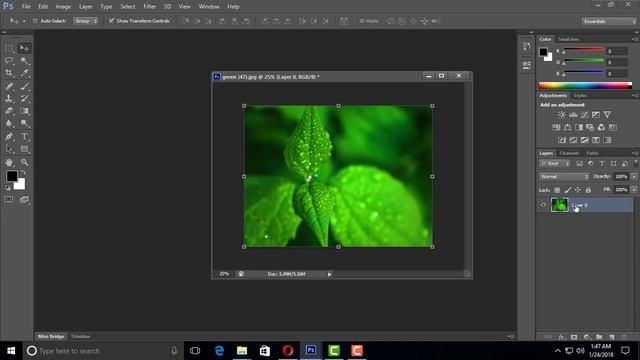
Task: Uncheck Show Transform Controls
Action: tap(111, 20)
